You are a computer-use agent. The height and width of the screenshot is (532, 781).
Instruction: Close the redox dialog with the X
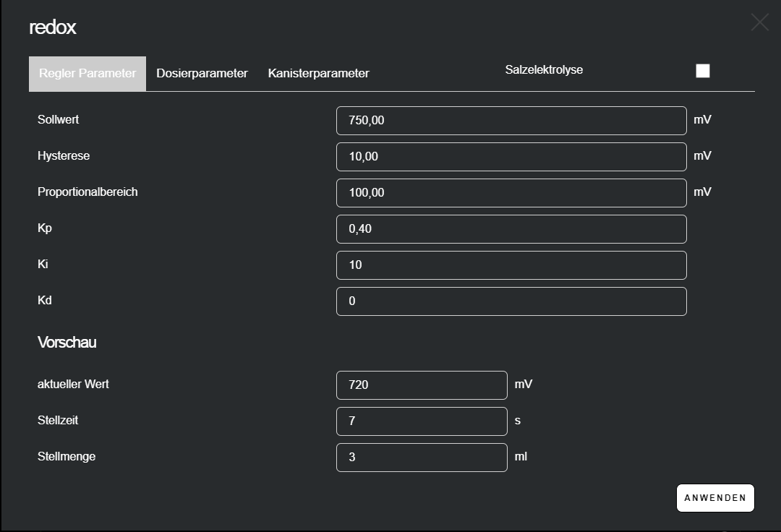coord(759,22)
